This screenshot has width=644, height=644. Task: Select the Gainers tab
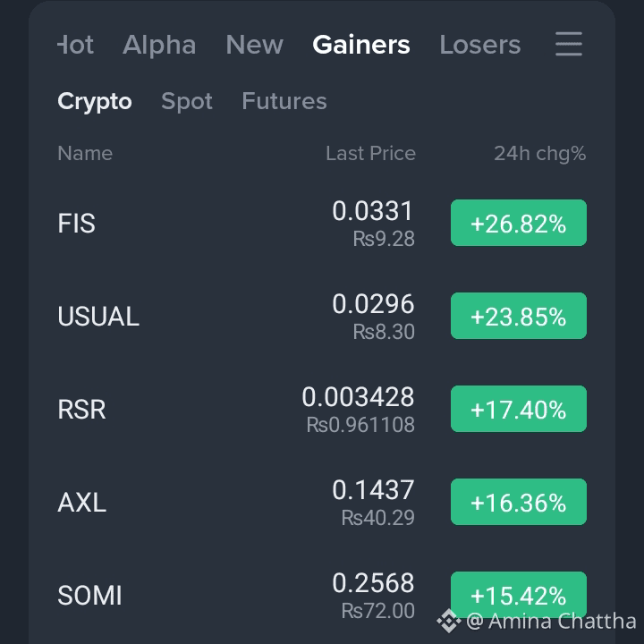(361, 45)
